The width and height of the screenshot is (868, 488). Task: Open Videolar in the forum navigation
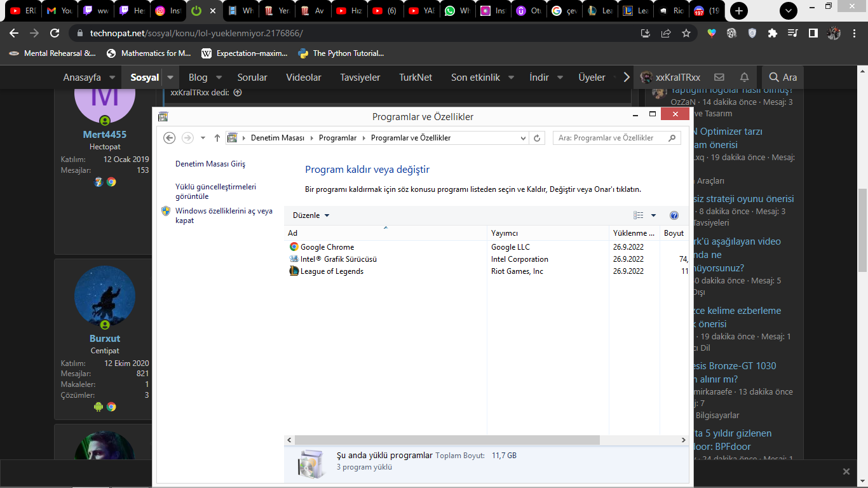tap(304, 78)
